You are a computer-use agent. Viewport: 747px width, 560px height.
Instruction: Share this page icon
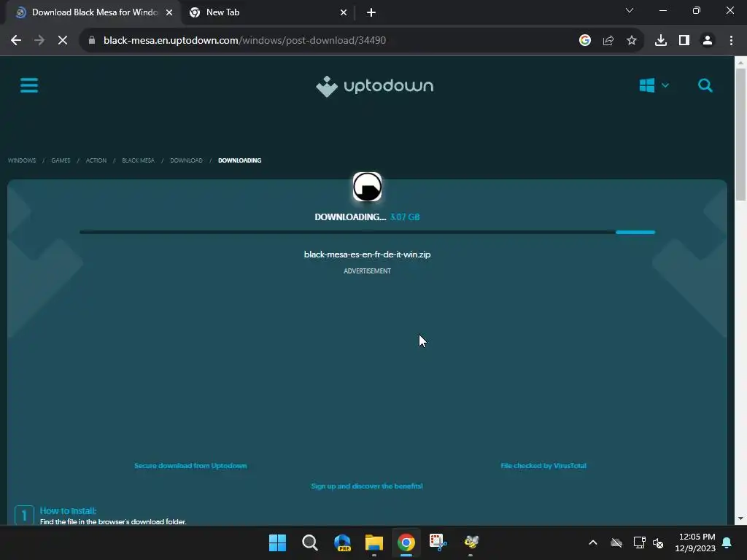tap(608, 41)
